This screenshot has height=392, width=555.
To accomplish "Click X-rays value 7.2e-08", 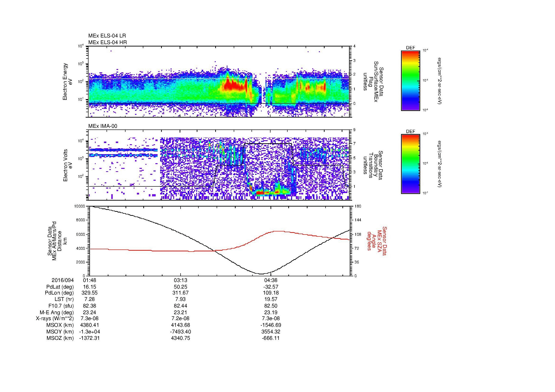I will click(180, 318).
